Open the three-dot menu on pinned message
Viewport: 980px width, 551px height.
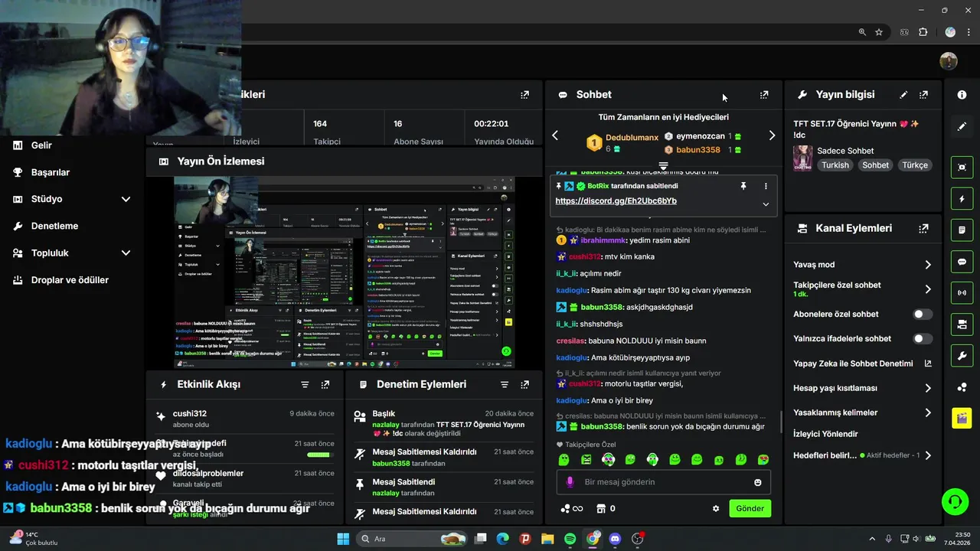[x=765, y=186]
